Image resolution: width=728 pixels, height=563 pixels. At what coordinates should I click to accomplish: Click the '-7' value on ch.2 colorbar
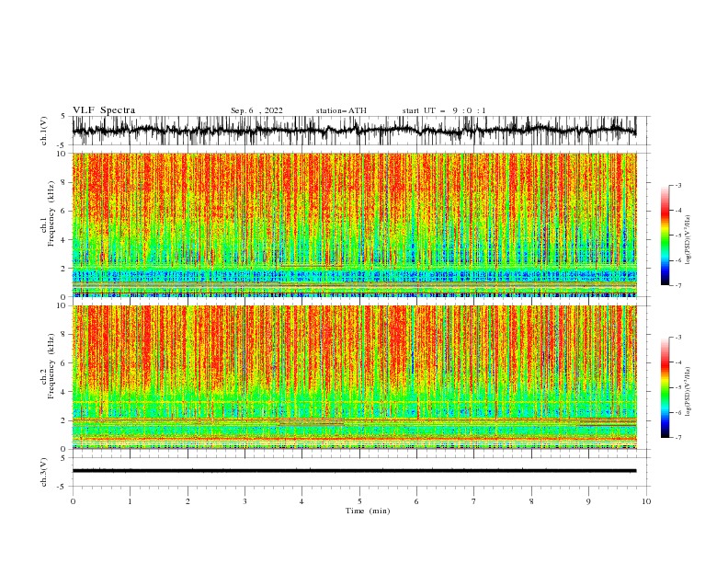click(677, 437)
